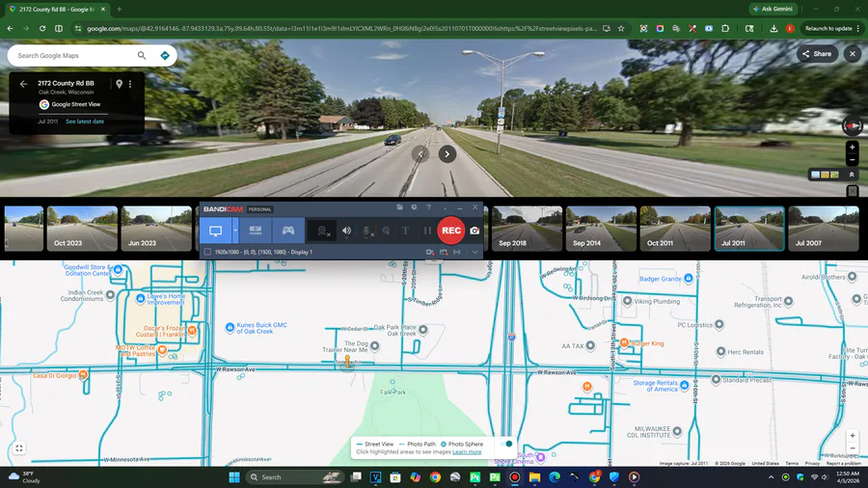Image resolution: width=868 pixels, height=488 pixels.
Task: Open Bandicam image settings icon
Action: tap(444, 253)
